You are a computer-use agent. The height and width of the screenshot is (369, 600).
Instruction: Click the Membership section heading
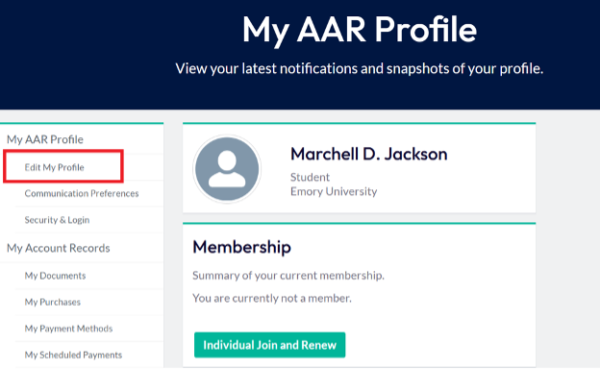pos(242,247)
